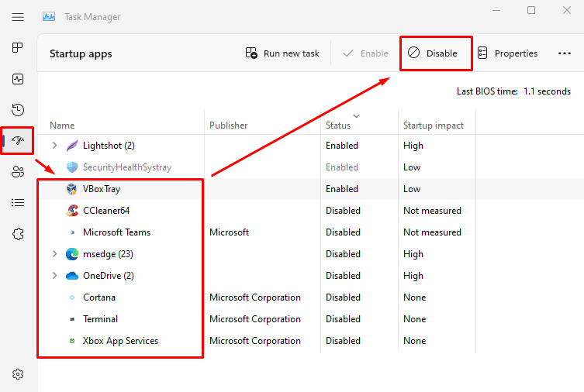This screenshot has width=584, height=392.
Task: Select the Microsoft Teams entry
Action: 116,232
